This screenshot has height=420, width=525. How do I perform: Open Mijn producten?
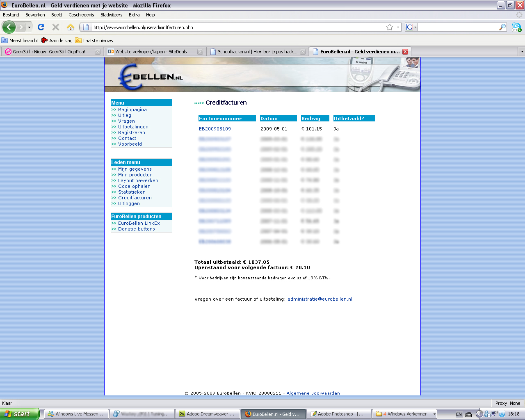pyautogui.click(x=135, y=175)
